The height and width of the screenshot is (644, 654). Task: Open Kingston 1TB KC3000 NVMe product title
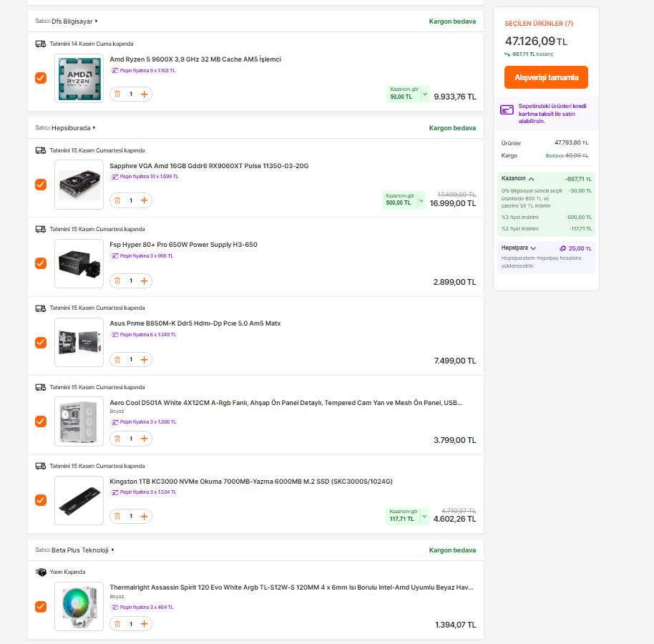click(x=251, y=482)
